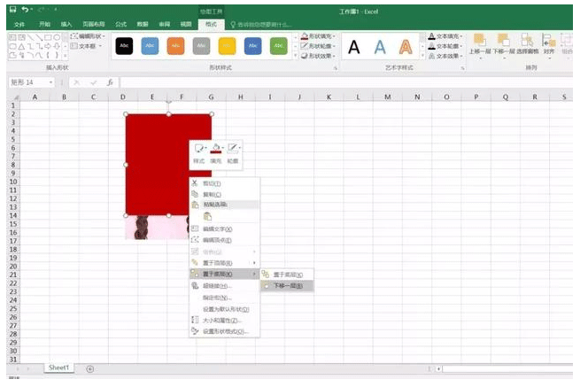
Task: Click the 设置形状格式 format shape entry
Action: [224, 331]
